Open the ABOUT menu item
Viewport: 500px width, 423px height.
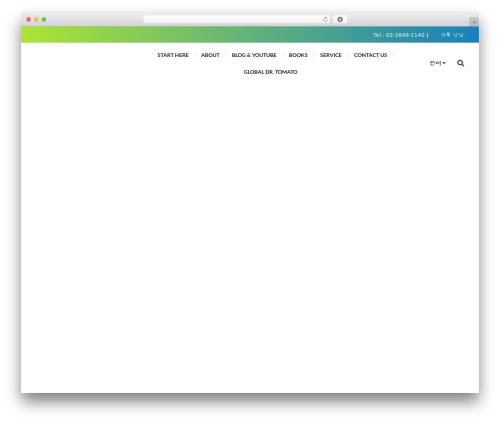[210, 55]
